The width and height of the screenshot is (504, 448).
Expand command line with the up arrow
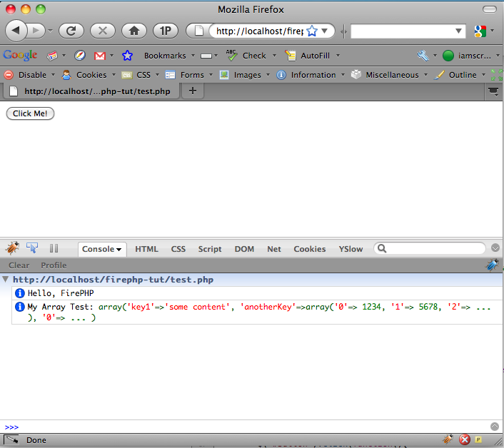[x=495, y=427]
